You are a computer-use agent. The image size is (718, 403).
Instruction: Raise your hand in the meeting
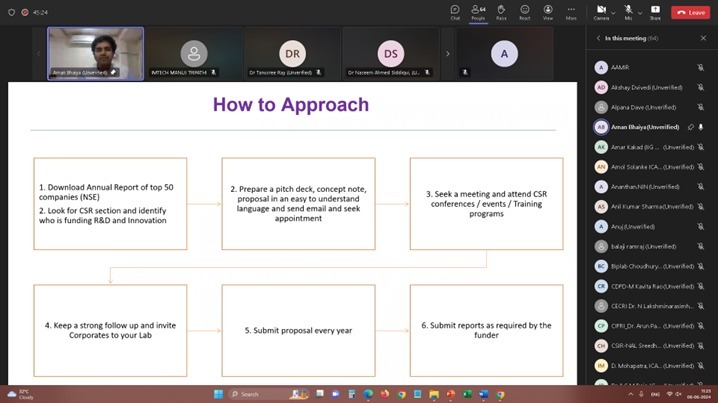[501, 11]
